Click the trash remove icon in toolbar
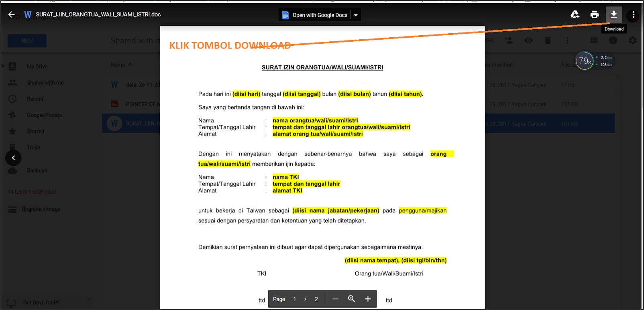The image size is (644, 310). 548,41
